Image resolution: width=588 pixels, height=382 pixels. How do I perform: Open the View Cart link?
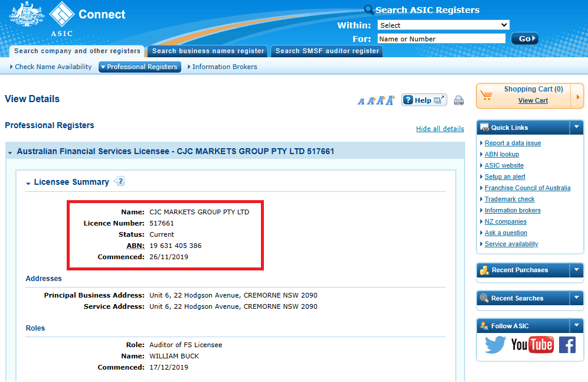(x=533, y=100)
